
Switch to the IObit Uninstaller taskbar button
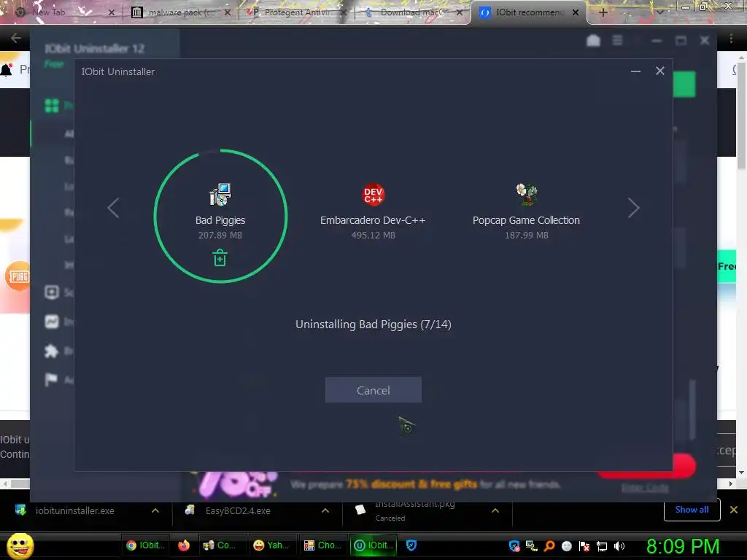(374, 545)
